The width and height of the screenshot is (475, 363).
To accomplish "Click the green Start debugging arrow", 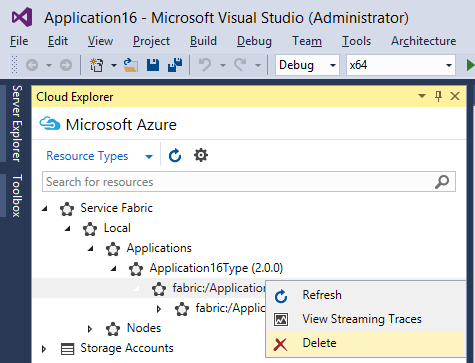I will tap(470, 65).
